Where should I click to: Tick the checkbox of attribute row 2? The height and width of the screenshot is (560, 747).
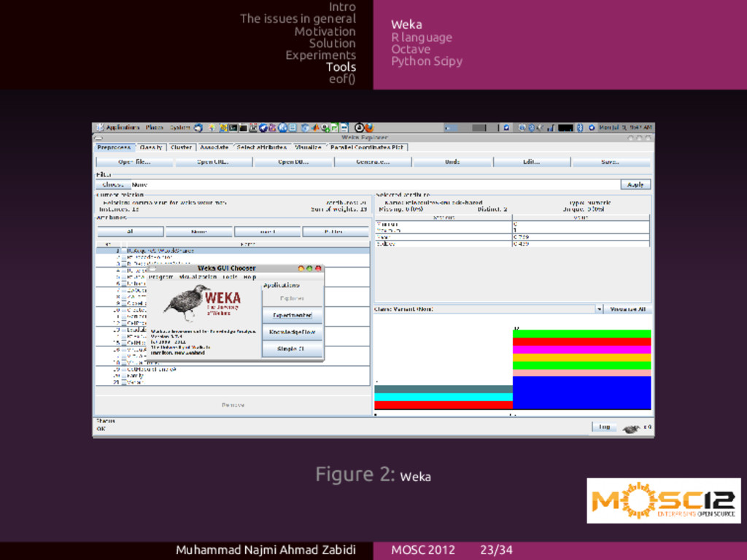tap(123, 257)
